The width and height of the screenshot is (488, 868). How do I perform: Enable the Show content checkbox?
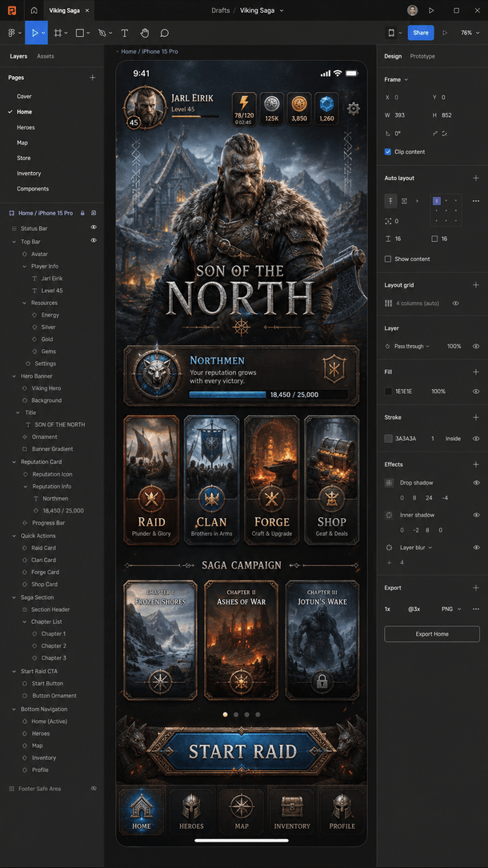[x=388, y=259]
